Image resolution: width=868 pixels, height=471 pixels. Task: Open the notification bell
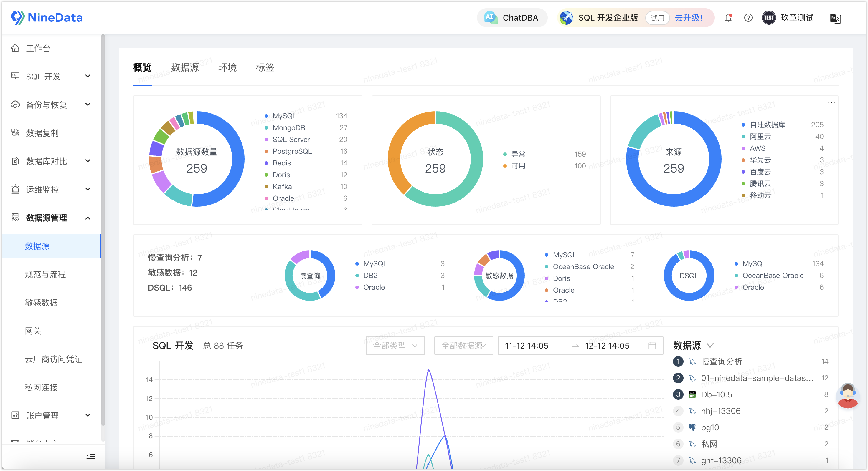point(729,18)
